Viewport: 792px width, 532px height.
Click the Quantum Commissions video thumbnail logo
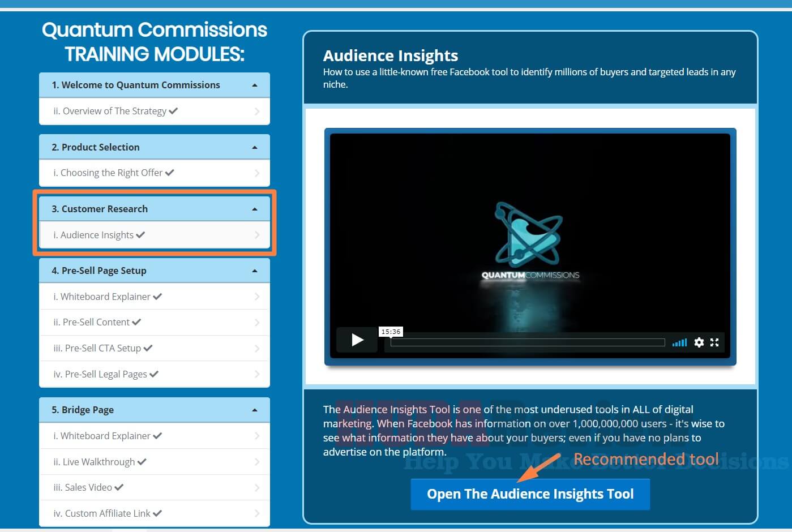click(530, 241)
